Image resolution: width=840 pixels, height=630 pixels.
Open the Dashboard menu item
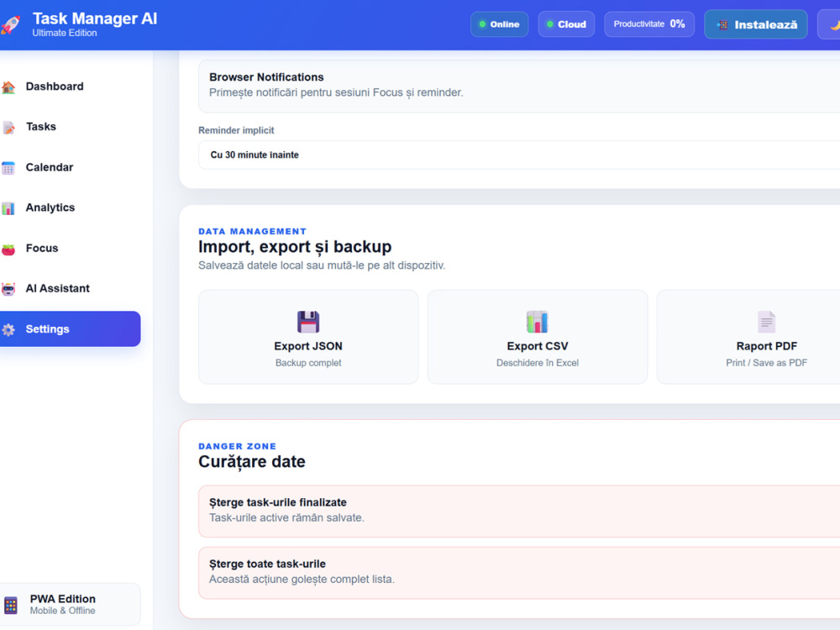[x=71, y=87]
